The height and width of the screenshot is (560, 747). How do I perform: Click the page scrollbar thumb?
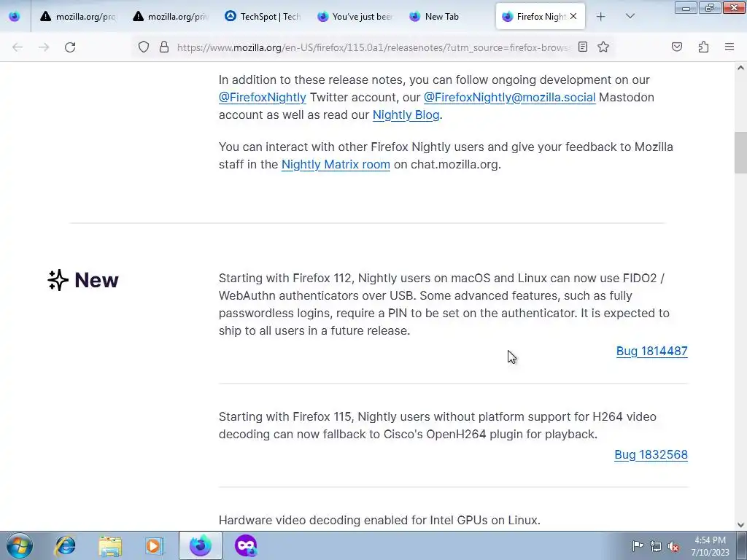point(740,152)
